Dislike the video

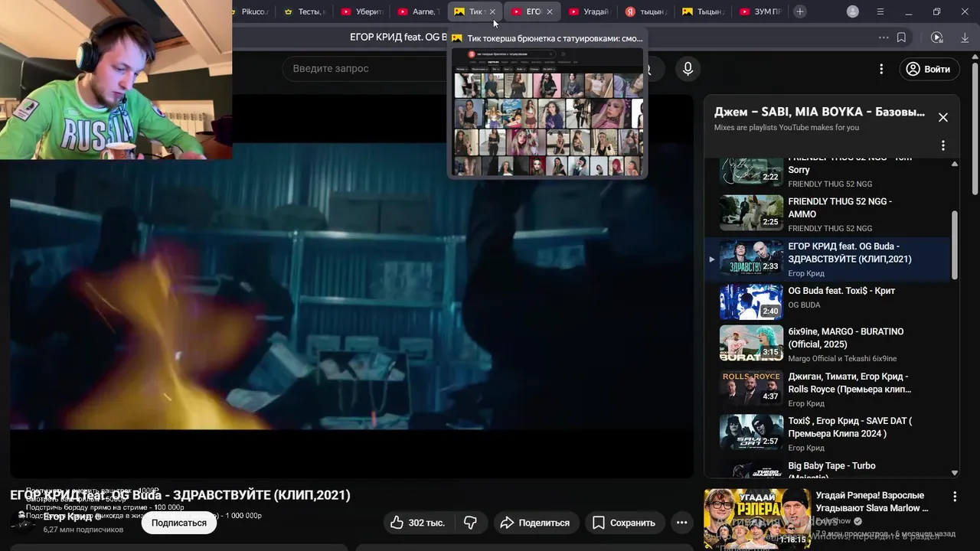(x=471, y=523)
